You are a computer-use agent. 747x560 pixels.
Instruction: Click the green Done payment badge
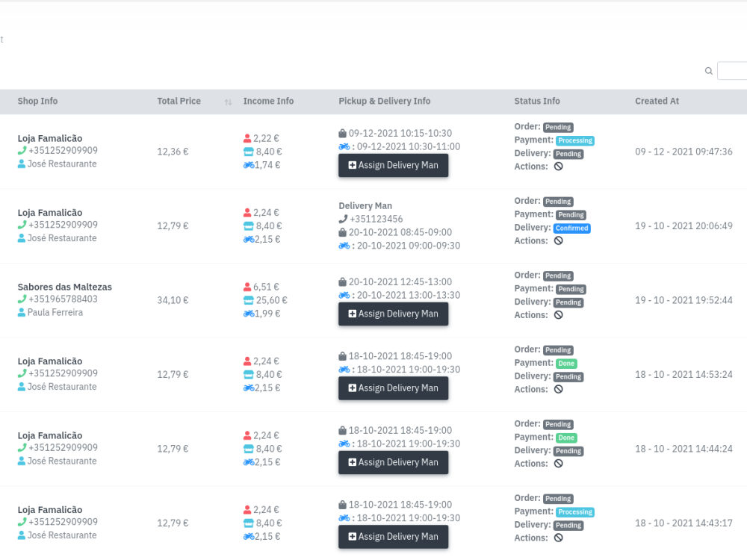[566, 363]
